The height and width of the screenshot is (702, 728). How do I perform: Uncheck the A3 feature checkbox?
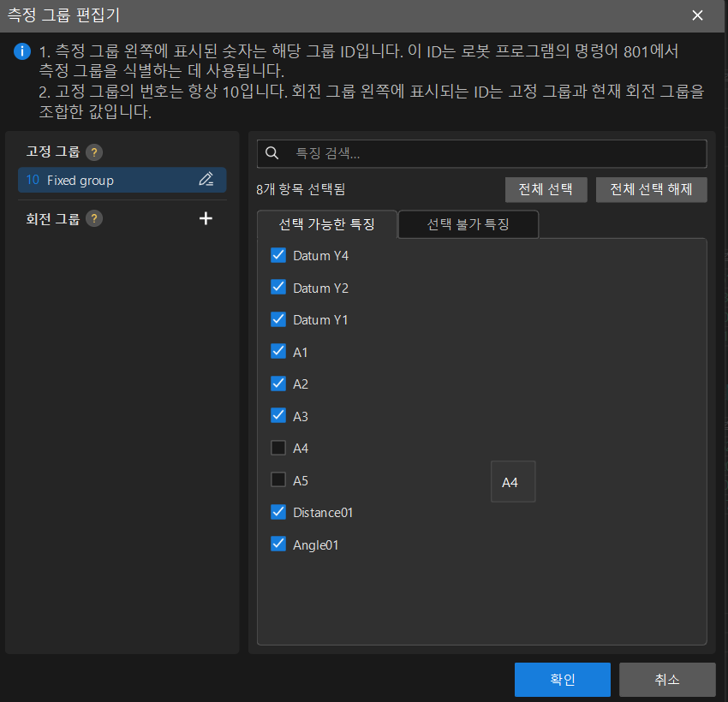278,416
